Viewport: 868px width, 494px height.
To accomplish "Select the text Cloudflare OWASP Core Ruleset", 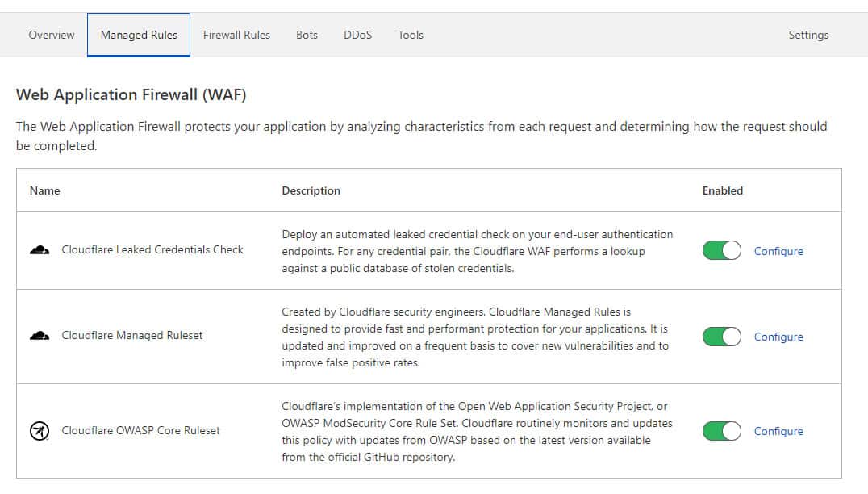I will click(140, 430).
